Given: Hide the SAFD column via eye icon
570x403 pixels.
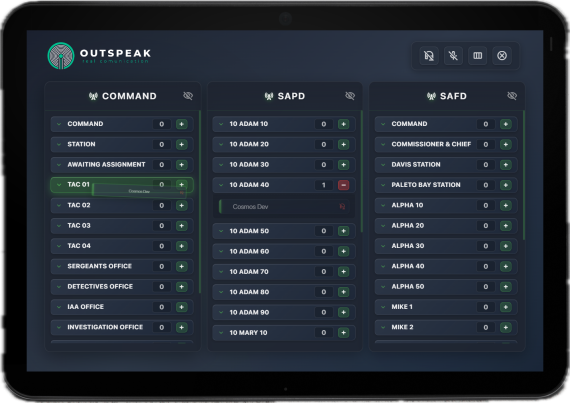Looking at the screenshot, I should tap(512, 96).
